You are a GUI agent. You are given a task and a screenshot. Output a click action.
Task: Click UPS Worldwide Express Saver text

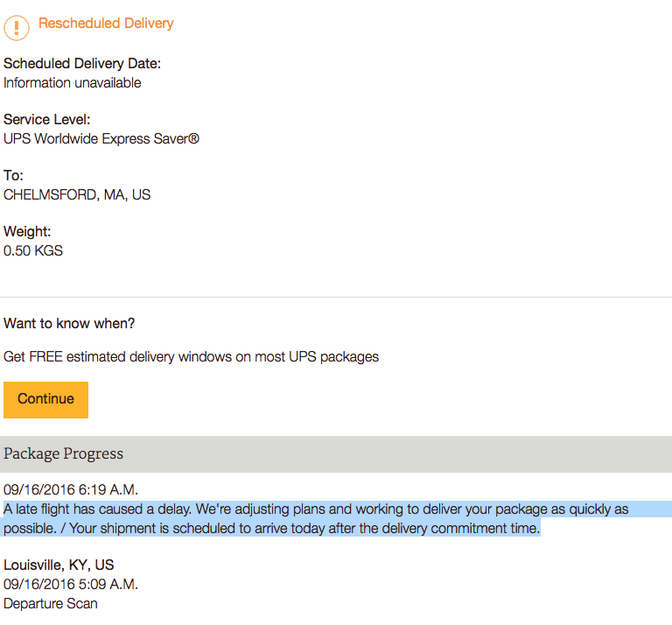tap(101, 139)
